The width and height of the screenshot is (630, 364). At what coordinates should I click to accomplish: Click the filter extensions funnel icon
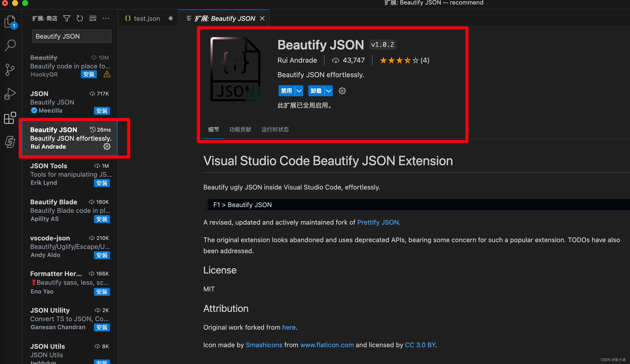[67, 18]
